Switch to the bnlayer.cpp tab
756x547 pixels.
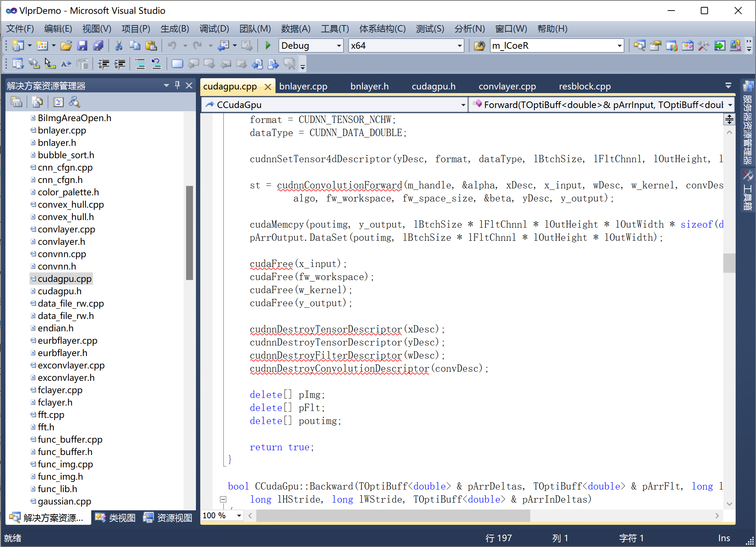point(303,86)
